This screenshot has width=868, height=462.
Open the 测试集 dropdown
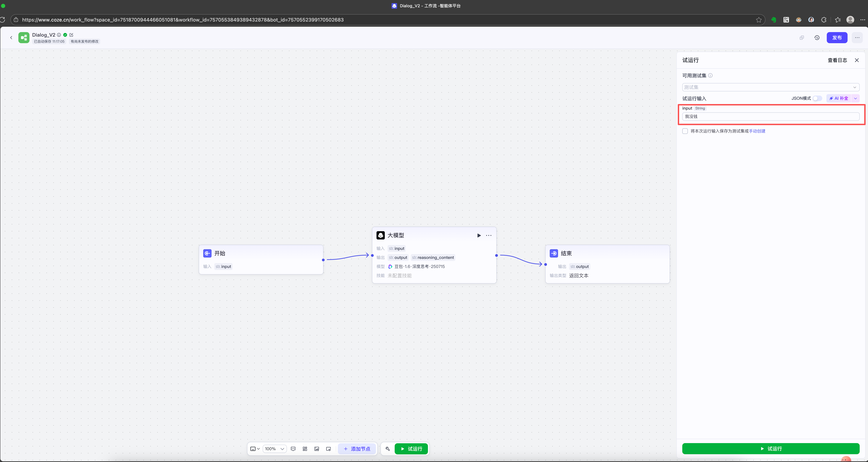click(771, 87)
